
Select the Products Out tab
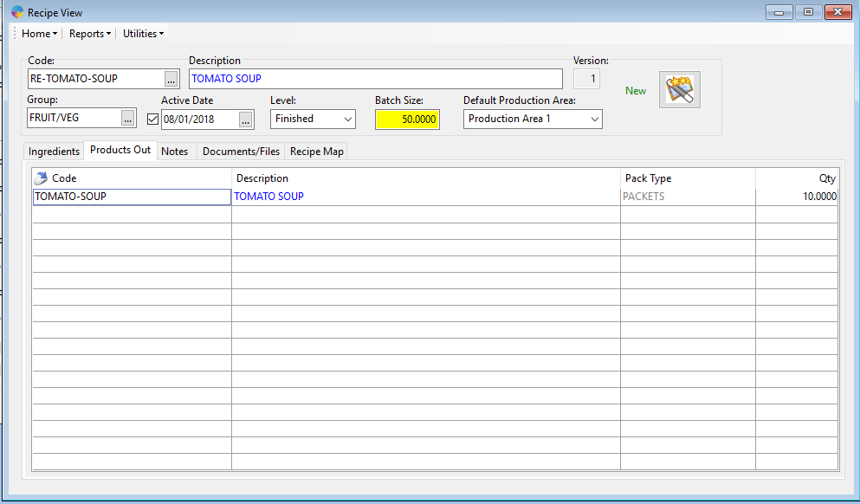120,151
